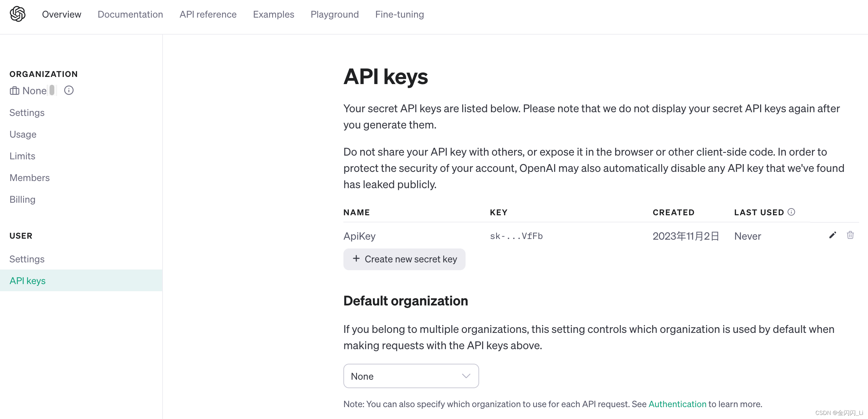Image resolution: width=868 pixels, height=419 pixels.
Task: Select Members in the sidebar
Action: coord(30,178)
